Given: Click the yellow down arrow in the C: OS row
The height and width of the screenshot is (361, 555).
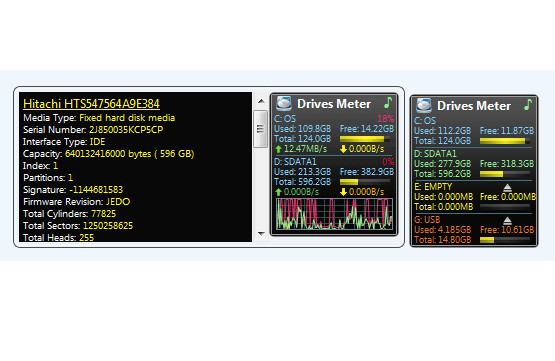Looking at the screenshot, I should click(343, 149).
